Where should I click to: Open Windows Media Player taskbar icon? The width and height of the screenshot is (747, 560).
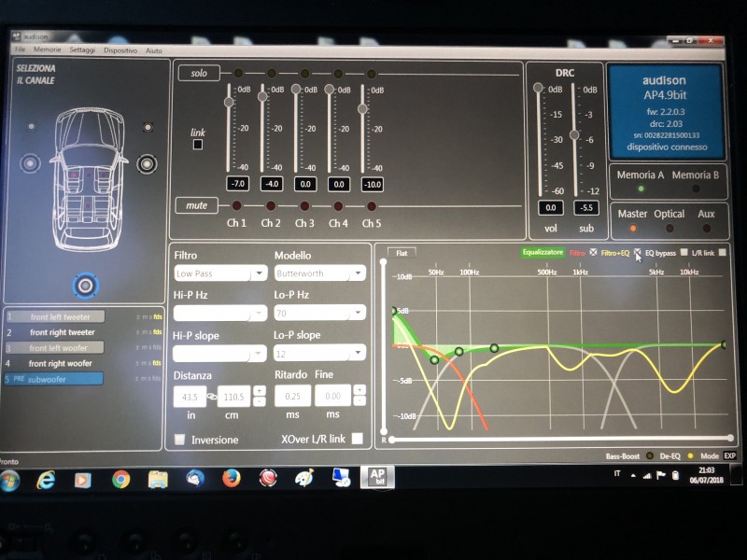tap(82, 480)
